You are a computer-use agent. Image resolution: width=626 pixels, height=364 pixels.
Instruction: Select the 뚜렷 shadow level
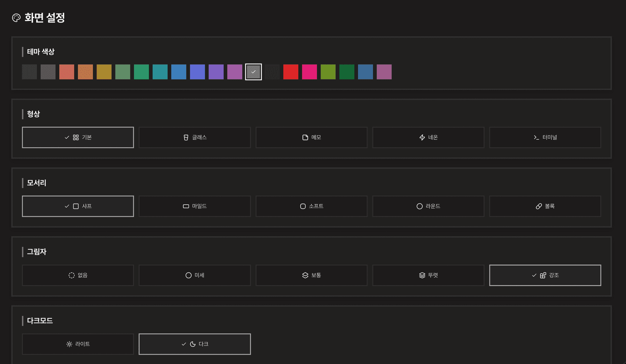(x=428, y=275)
